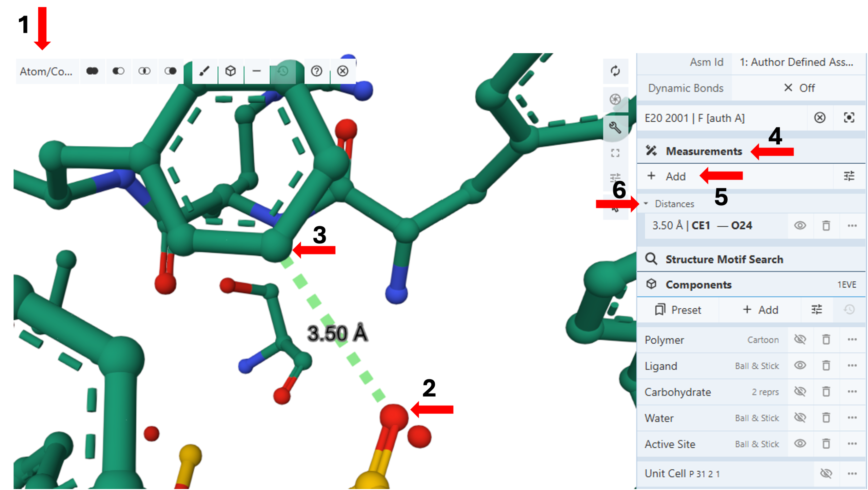Open the Asm Id assembly dropdown
Screen dimensions: 868x490
796,62
